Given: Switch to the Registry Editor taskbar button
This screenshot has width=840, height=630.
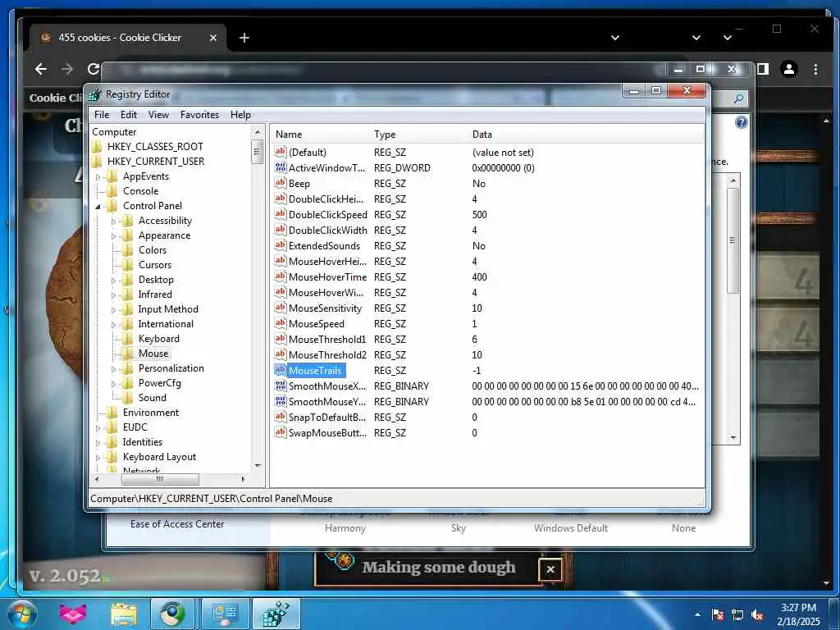Looking at the screenshot, I should (276, 614).
